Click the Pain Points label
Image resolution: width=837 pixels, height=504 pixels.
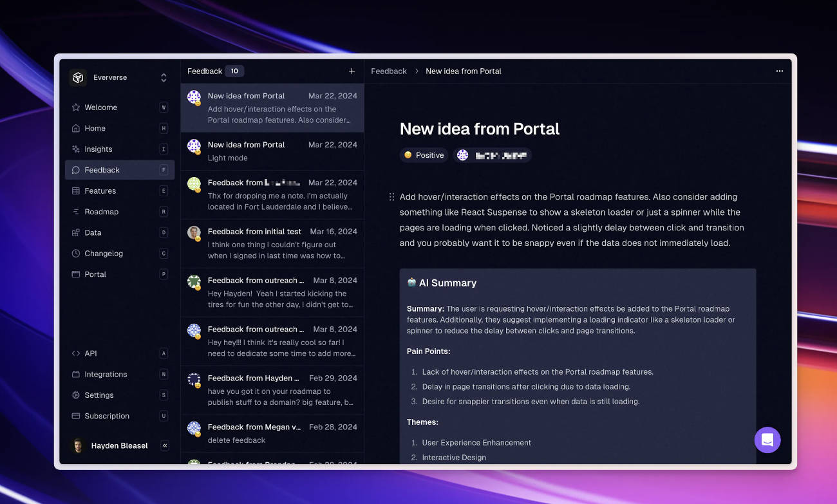click(429, 351)
